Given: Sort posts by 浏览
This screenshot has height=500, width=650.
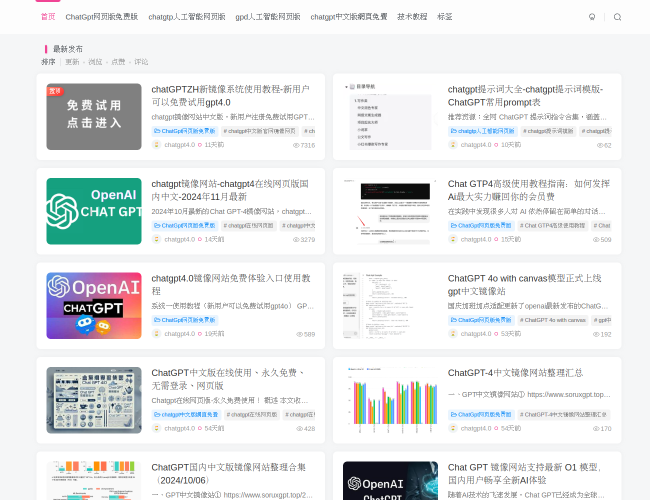Looking at the screenshot, I should (x=95, y=62).
